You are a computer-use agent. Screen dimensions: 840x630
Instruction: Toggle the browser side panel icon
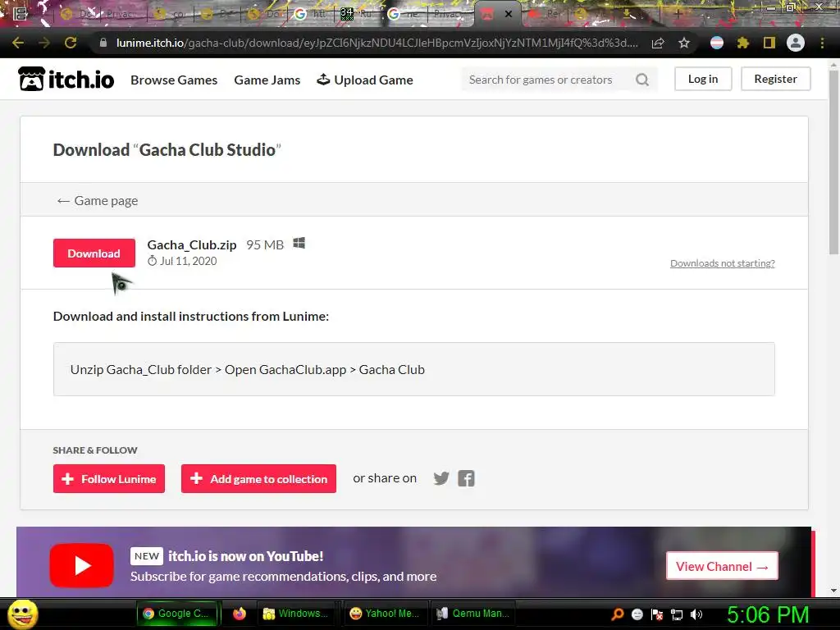coord(769,43)
